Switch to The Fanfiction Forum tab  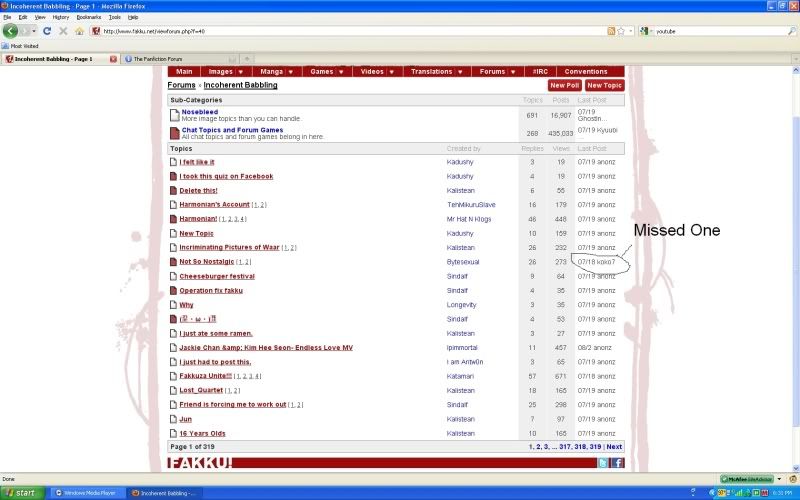click(181, 59)
